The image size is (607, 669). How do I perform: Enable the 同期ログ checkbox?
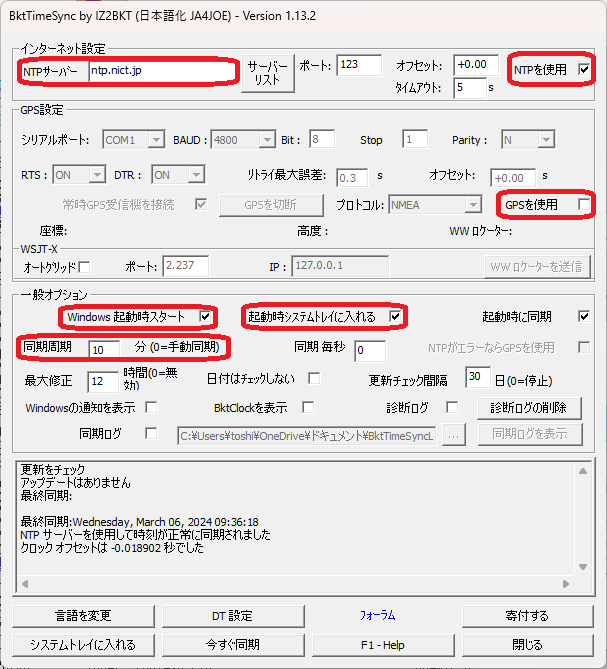point(151,433)
